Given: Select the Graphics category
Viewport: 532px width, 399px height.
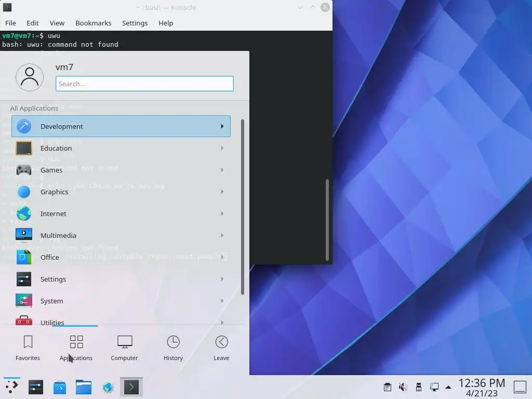Looking at the screenshot, I should [x=121, y=192].
